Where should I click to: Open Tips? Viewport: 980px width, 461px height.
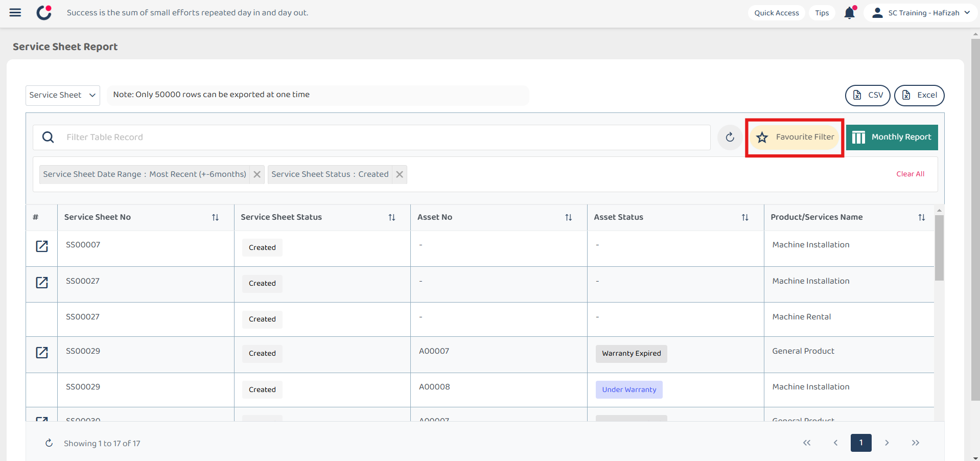[x=822, y=13]
